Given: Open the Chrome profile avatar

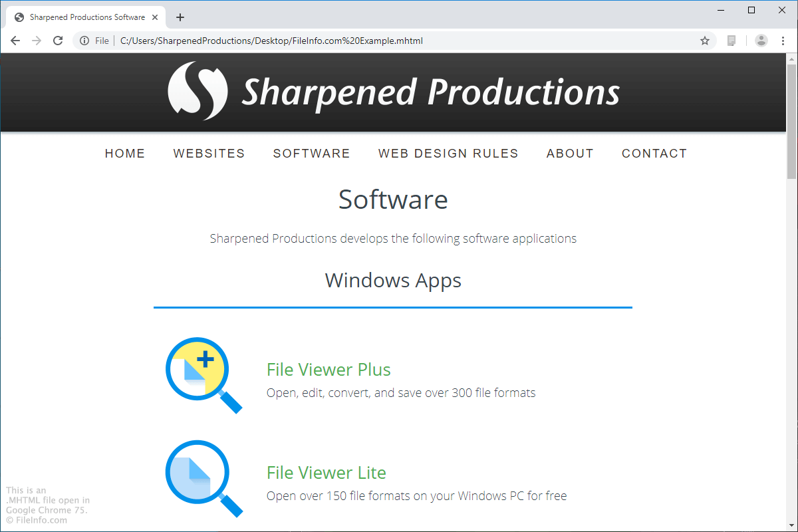Looking at the screenshot, I should pos(761,41).
